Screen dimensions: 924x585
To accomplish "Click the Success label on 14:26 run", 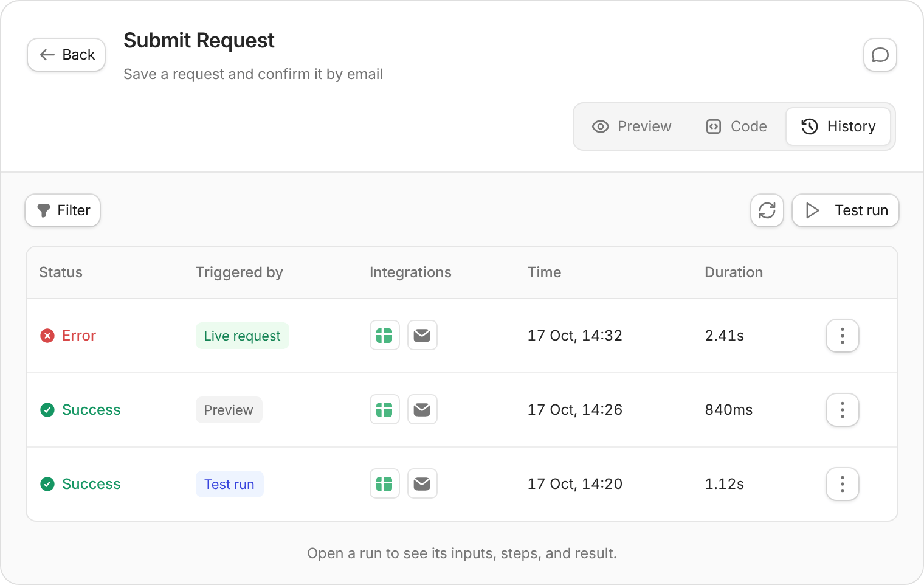I will (x=92, y=410).
